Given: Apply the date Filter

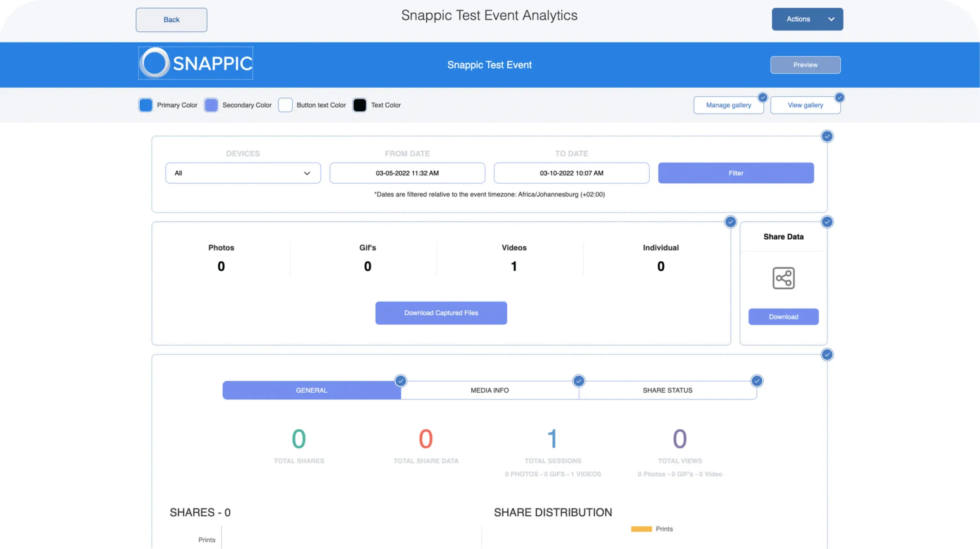Looking at the screenshot, I should 735,173.
